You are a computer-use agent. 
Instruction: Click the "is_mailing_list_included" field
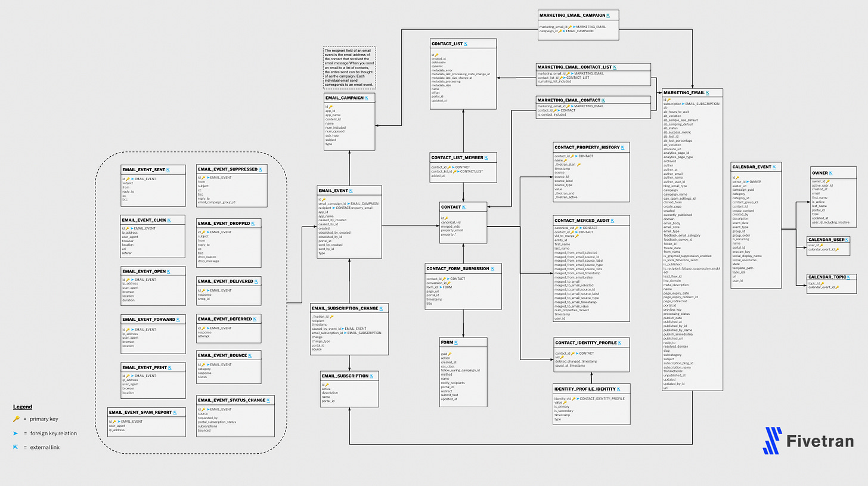click(x=555, y=82)
